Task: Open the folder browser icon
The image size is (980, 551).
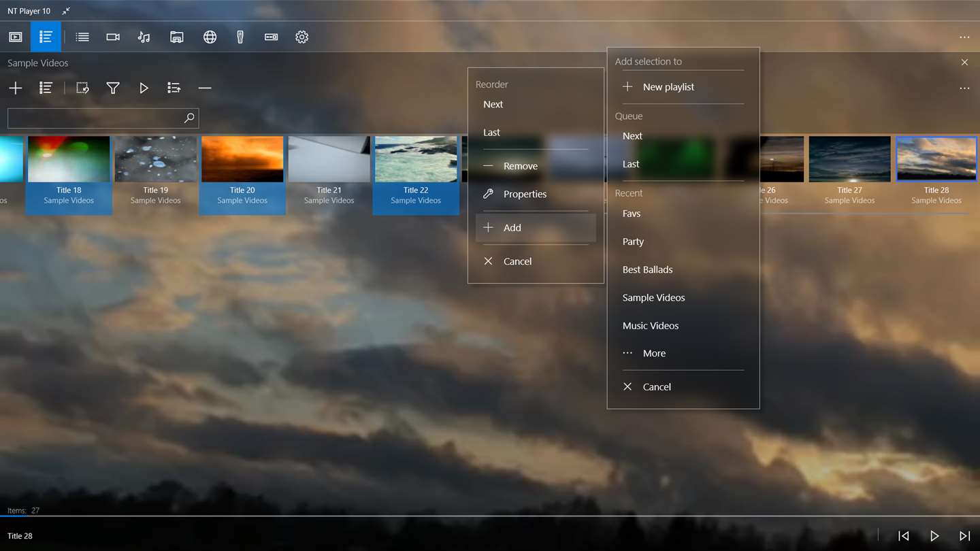Action: tap(176, 37)
